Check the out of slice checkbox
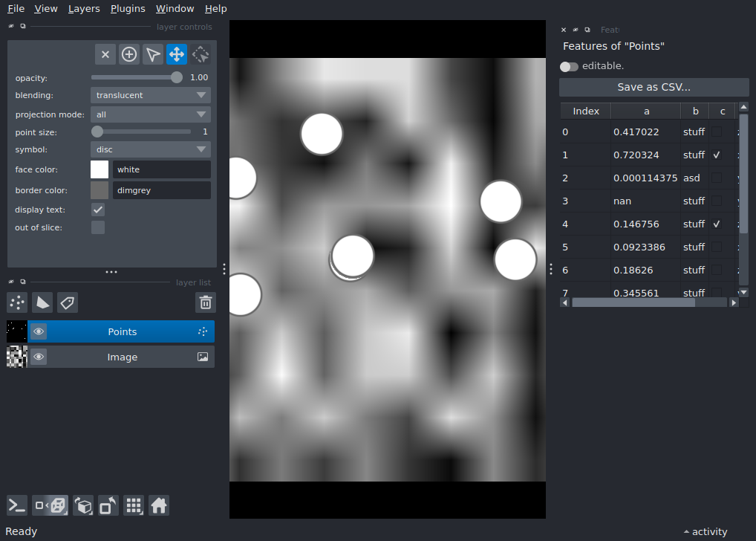 pyautogui.click(x=97, y=227)
